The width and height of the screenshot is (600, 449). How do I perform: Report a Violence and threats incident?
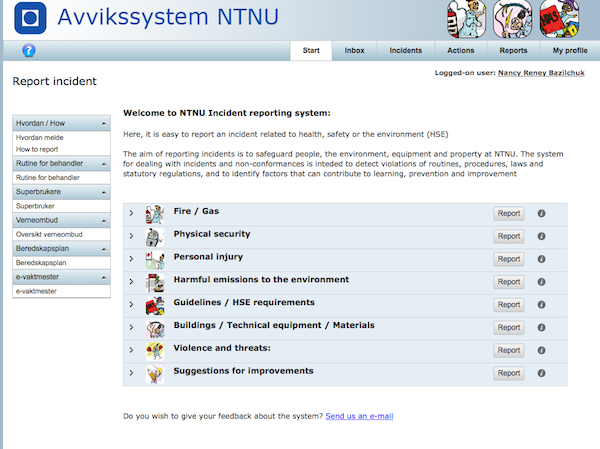point(509,351)
